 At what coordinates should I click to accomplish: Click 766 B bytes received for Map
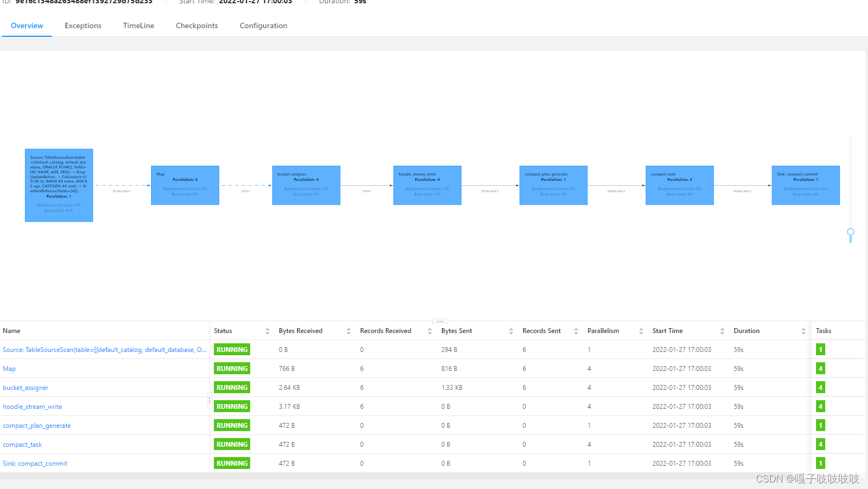(x=287, y=369)
